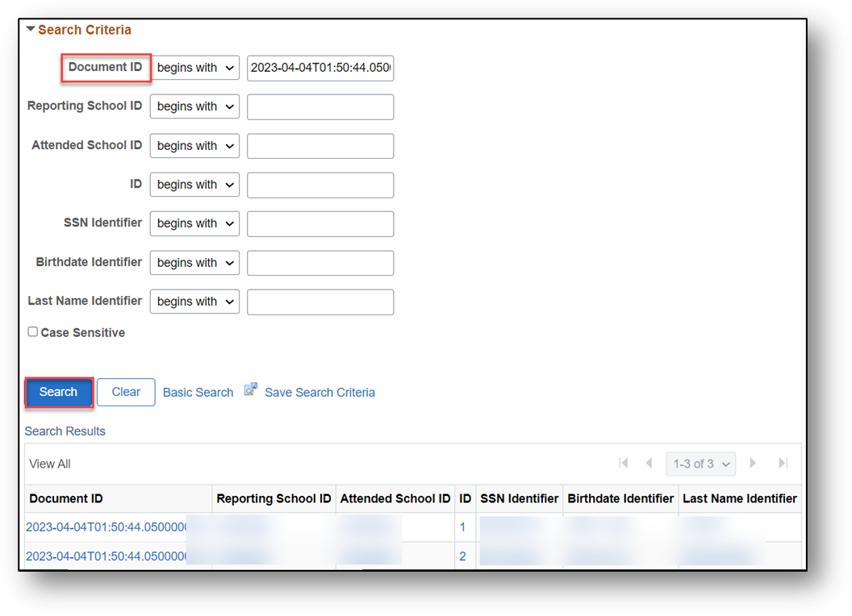
Task: Switch to Basic Search link
Action: coord(198,393)
